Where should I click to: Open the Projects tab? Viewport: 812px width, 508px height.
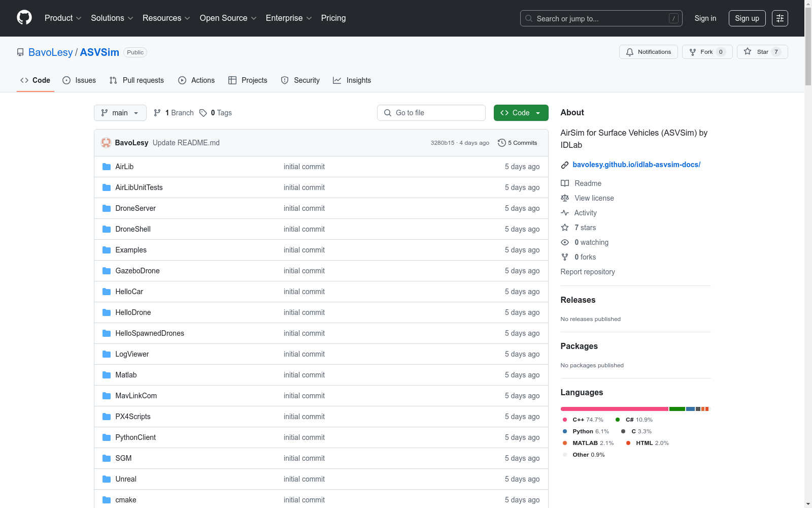tap(248, 80)
